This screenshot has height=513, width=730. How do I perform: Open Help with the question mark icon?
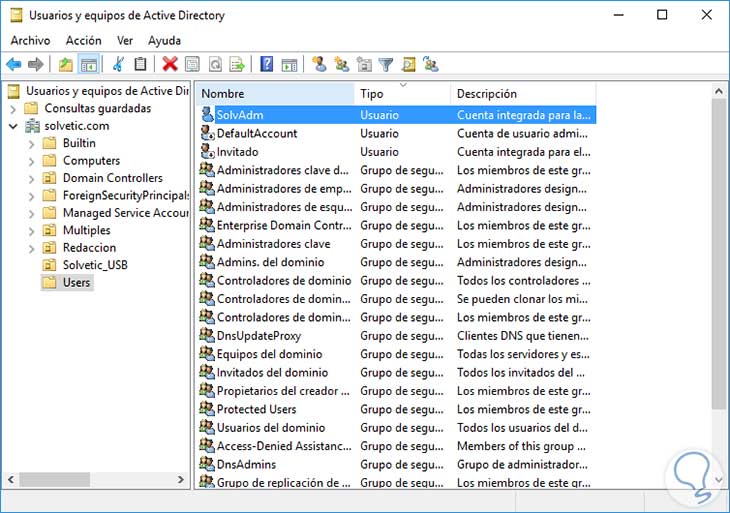(266, 64)
